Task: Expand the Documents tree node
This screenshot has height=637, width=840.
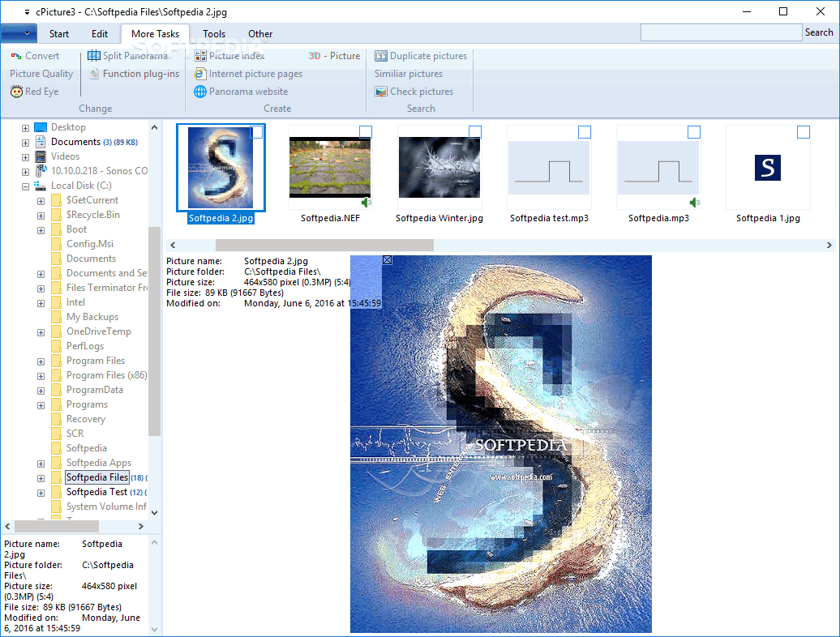Action: (x=25, y=143)
